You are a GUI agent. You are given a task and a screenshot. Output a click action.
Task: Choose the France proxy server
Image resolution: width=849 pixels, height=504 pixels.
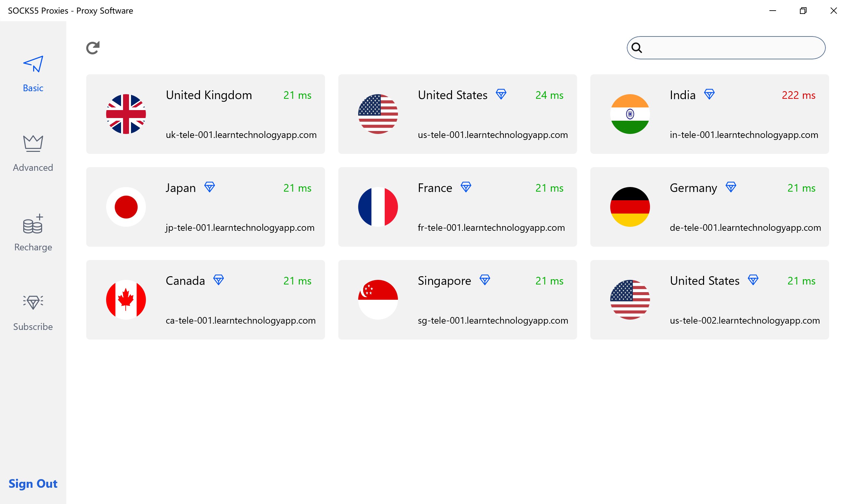tap(457, 207)
